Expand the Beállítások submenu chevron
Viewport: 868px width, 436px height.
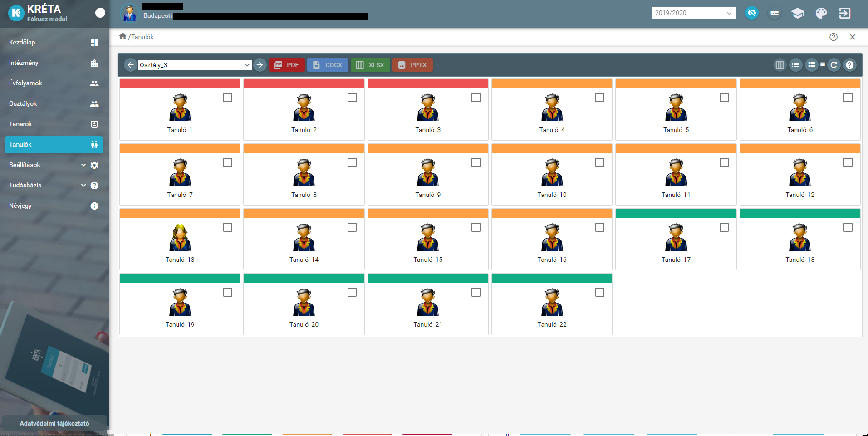click(x=83, y=165)
